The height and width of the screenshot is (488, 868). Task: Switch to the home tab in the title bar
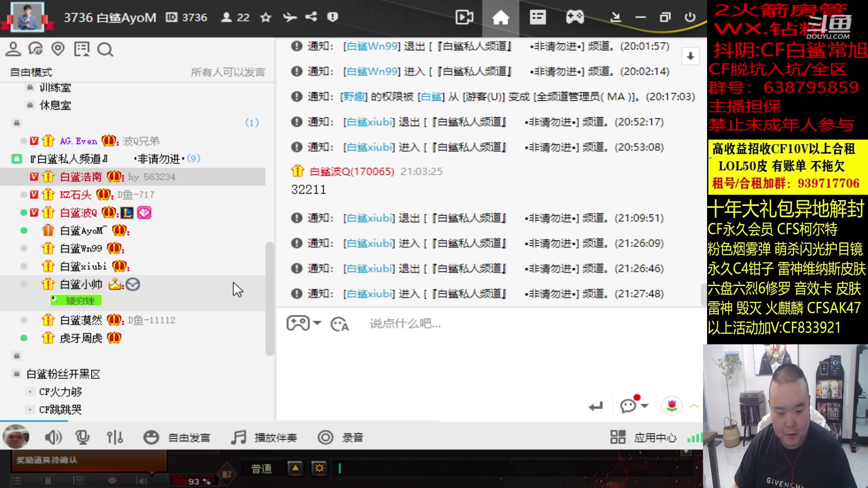500,18
